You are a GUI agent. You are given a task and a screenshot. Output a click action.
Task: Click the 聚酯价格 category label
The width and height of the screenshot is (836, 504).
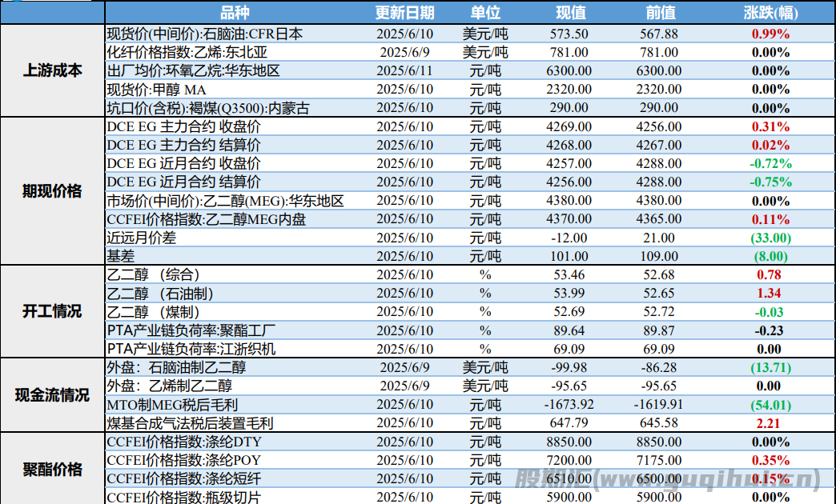pyautogui.click(x=52, y=469)
